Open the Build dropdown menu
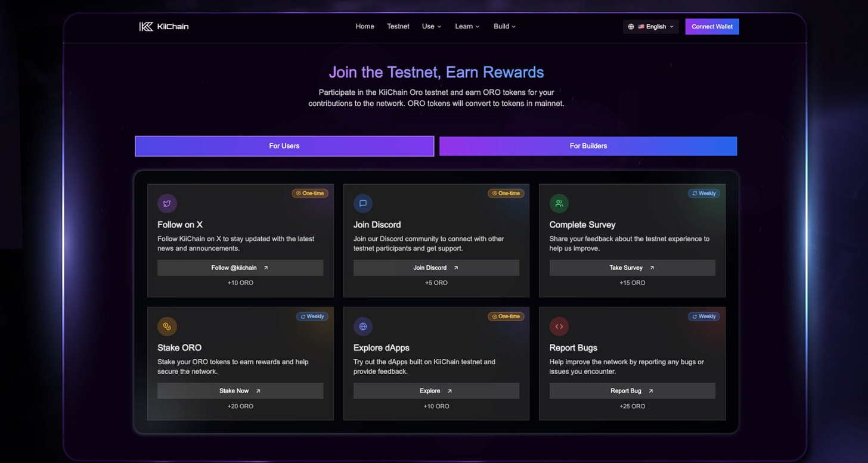The height and width of the screenshot is (463, 868). click(504, 26)
